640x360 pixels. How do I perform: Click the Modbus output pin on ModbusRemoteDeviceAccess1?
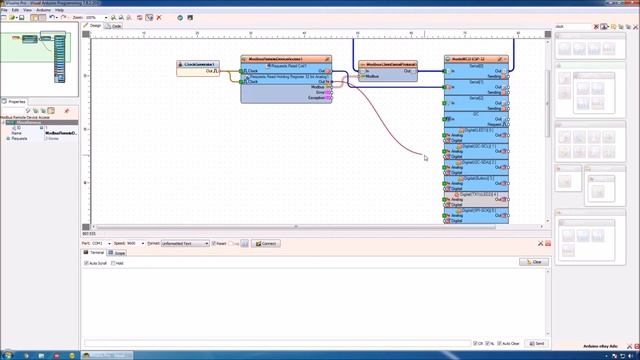(329, 87)
